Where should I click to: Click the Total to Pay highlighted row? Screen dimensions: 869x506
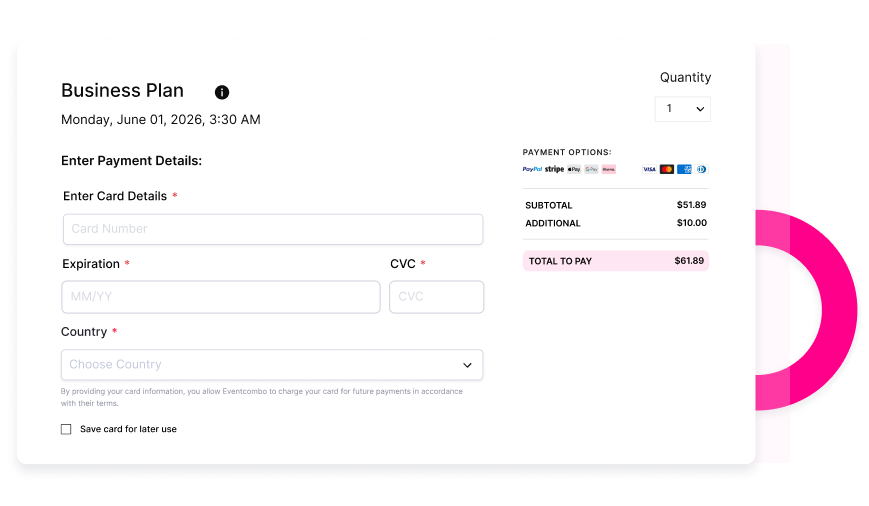(x=615, y=261)
